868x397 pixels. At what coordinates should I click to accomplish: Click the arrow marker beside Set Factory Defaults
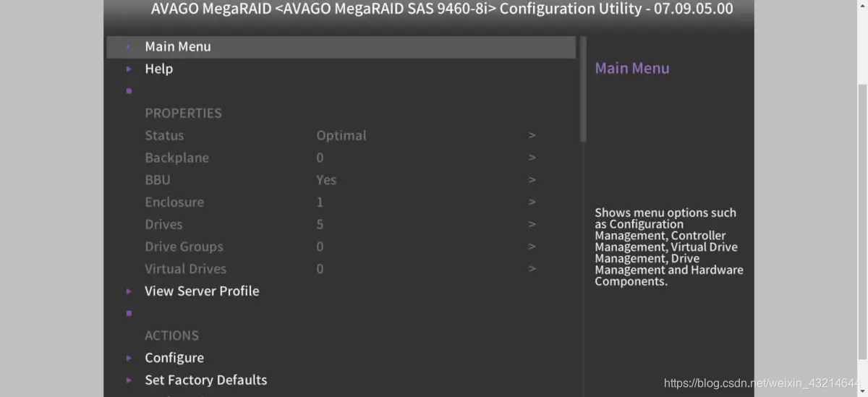click(129, 380)
